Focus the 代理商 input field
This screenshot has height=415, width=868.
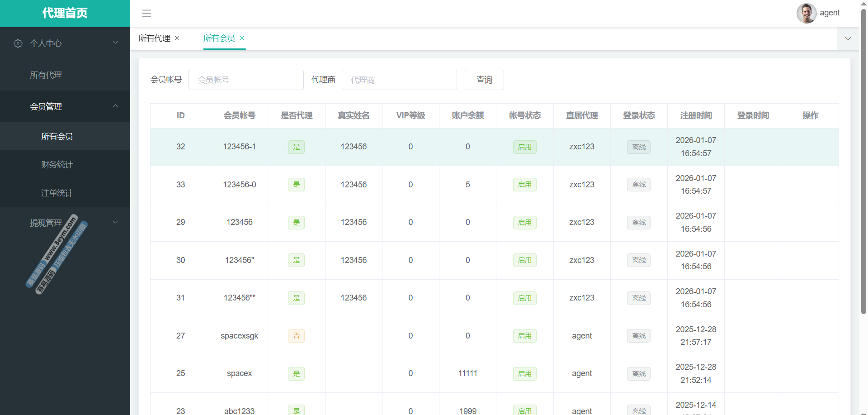click(x=399, y=80)
